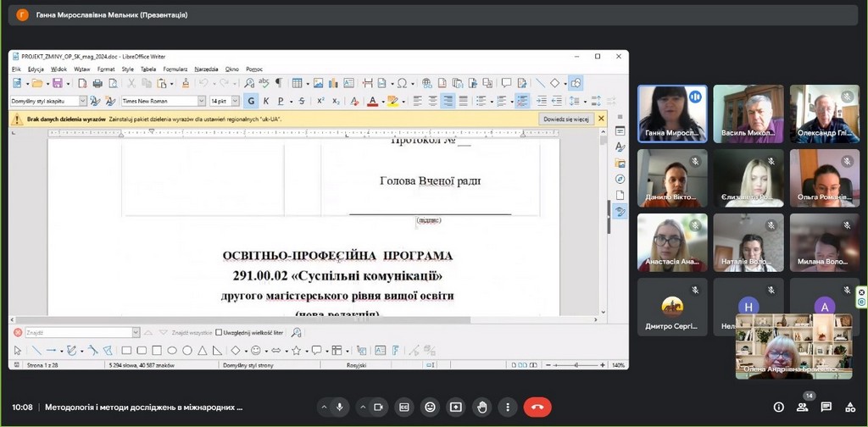The image size is (868, 427).
Task: Raise hand in the meeting
Action: (481, 407)
